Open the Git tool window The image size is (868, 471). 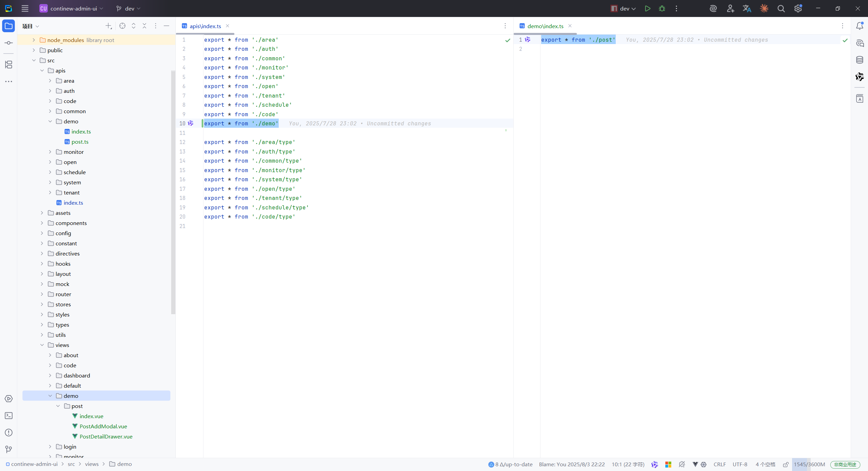click(x=8, y=449)
